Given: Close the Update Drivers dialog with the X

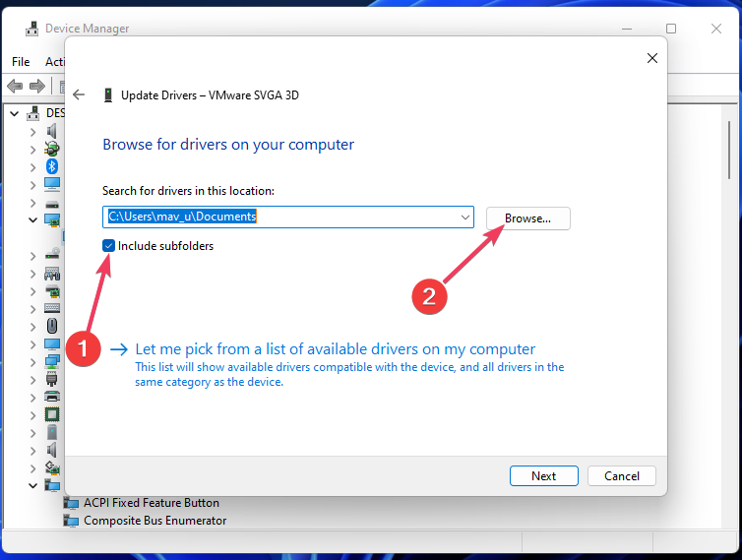Looking at the screenshot, I should (x=652, y=58).
